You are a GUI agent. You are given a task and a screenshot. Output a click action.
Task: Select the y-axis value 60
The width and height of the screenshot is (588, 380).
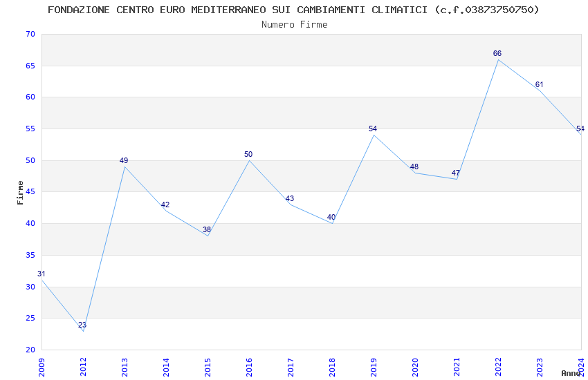coord(30,97)
